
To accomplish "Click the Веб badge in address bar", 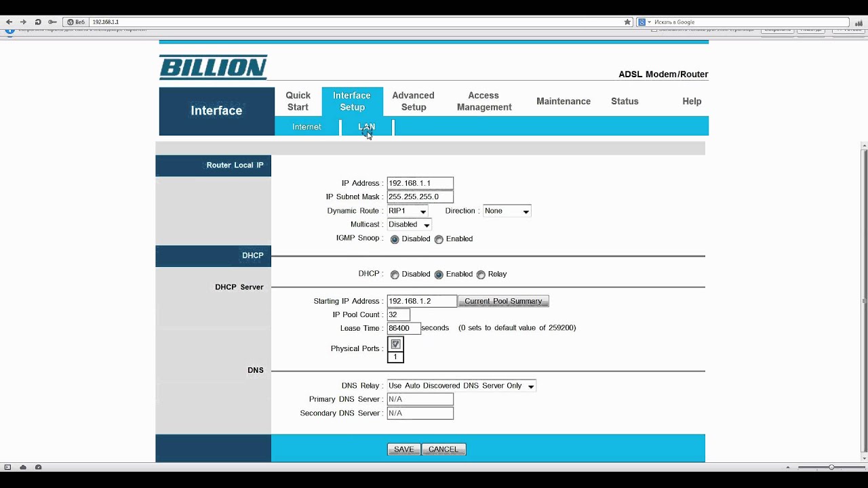I will pyautogui.click(x=76, y=22).
